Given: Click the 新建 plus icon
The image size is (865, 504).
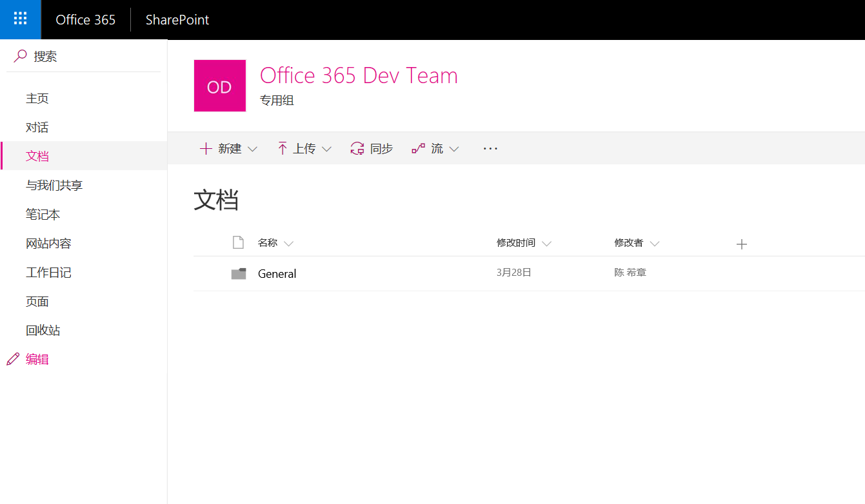Looking at the screenshot, I should (x=205, y=148).
